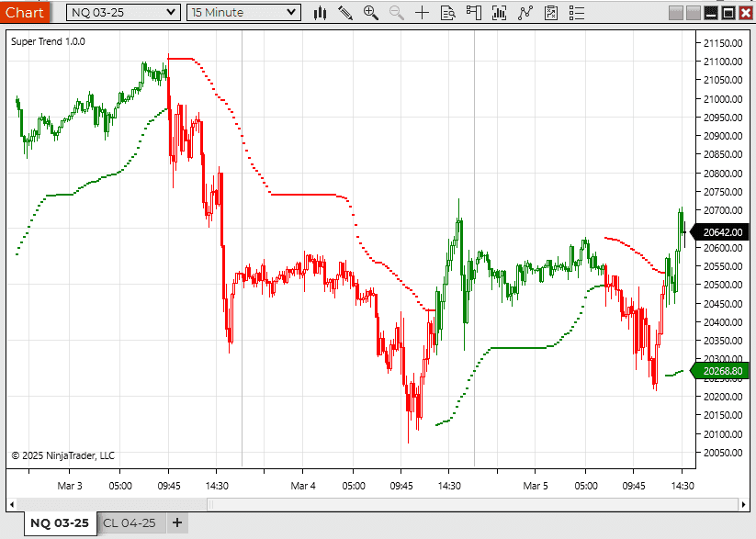Click the 20642.00 current price marker
This screenshot has width=756, height=539.
coord(722,232)
